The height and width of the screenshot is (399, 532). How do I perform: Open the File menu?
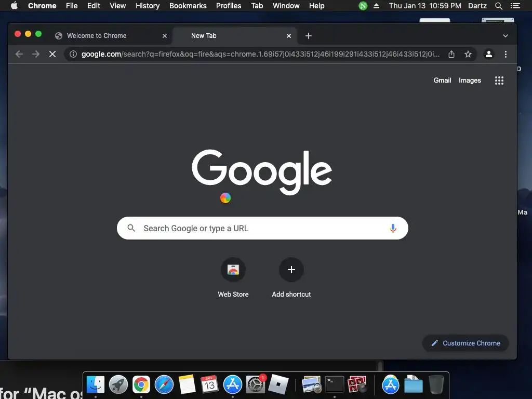tap(72, 6)
